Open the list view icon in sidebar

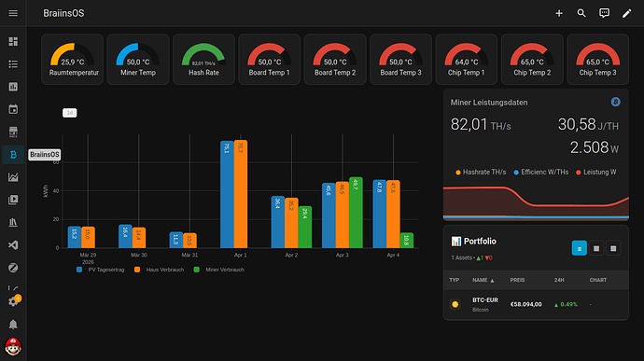(13, 64)
